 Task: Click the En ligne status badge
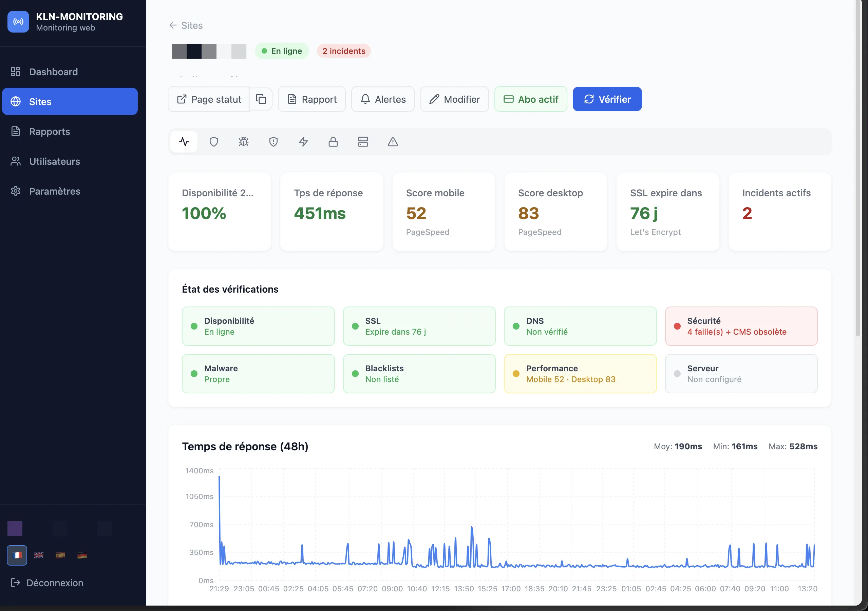(x=282, y=51)
